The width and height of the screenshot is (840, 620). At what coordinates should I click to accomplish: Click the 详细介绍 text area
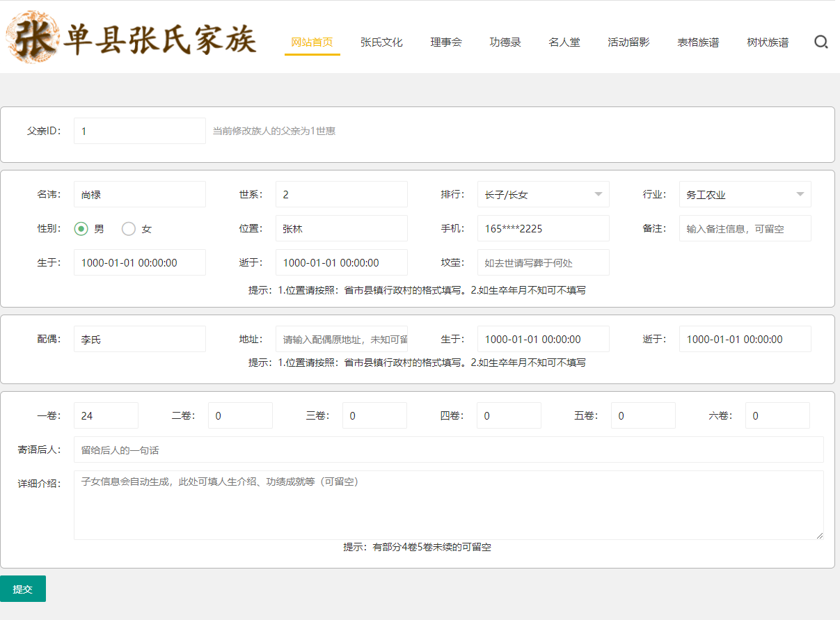449,505
